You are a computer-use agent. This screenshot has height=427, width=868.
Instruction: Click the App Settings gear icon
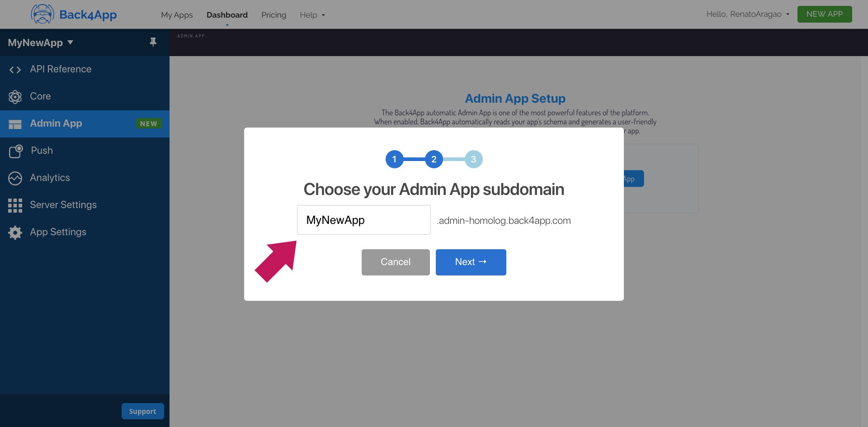(15, 232)
